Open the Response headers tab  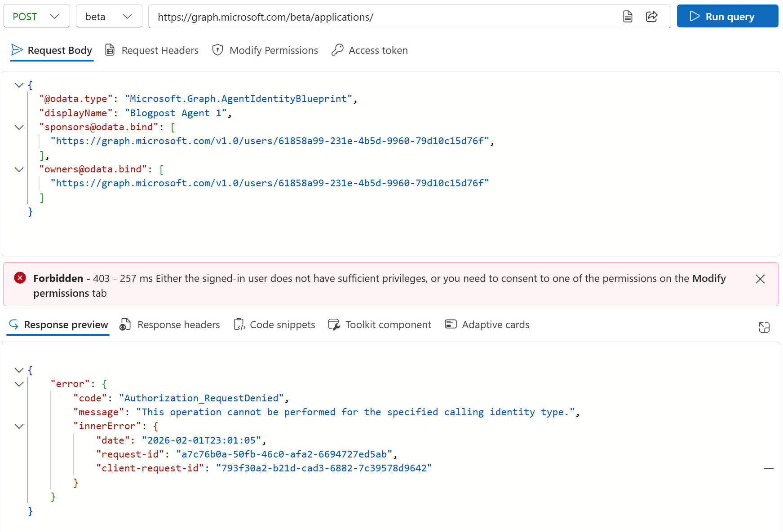point(170,325)
